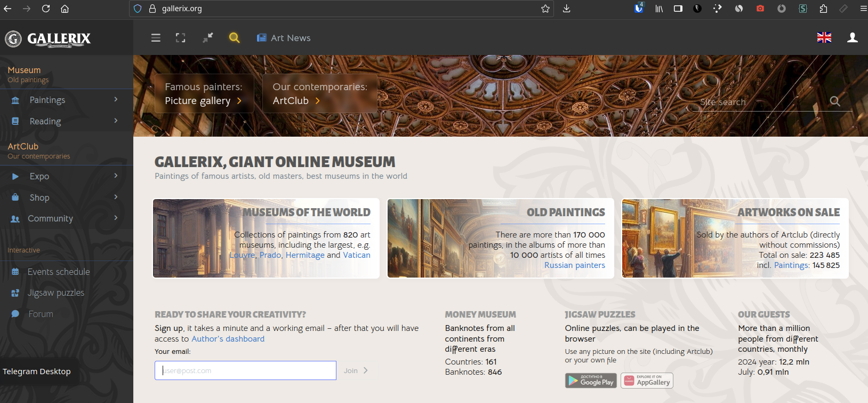Open the Google Play badge
868x403 pixels.
pos(591,381)
